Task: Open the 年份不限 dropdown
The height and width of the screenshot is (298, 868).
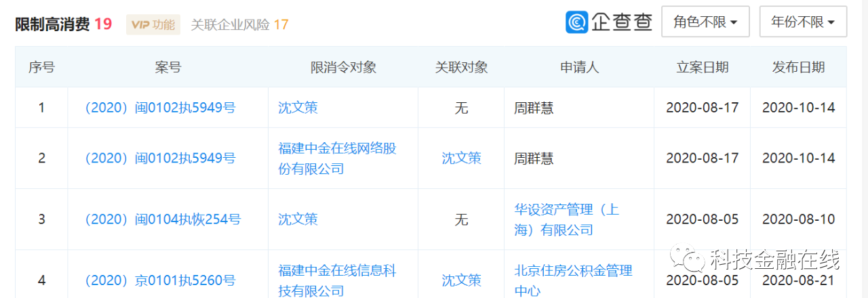Action: pos(803,22)
